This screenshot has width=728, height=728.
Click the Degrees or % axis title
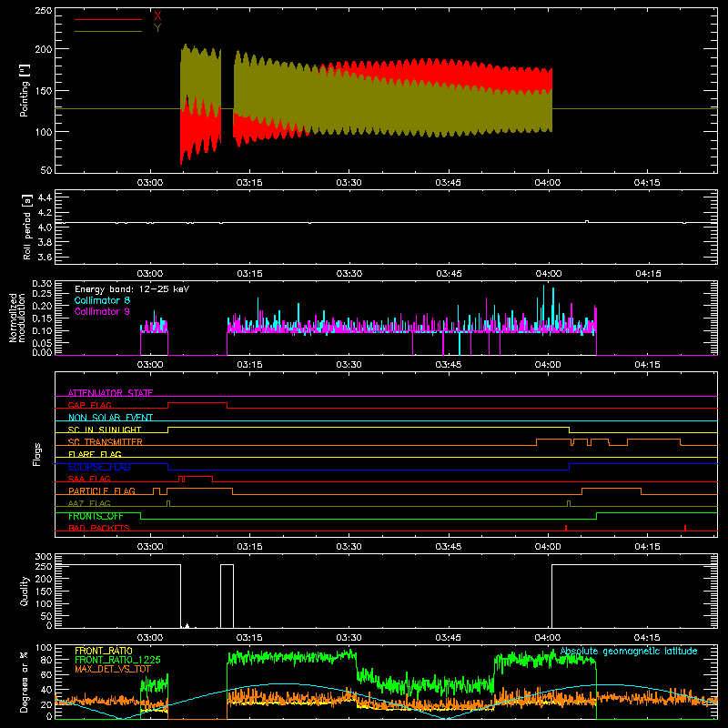[x=25, y=682]
